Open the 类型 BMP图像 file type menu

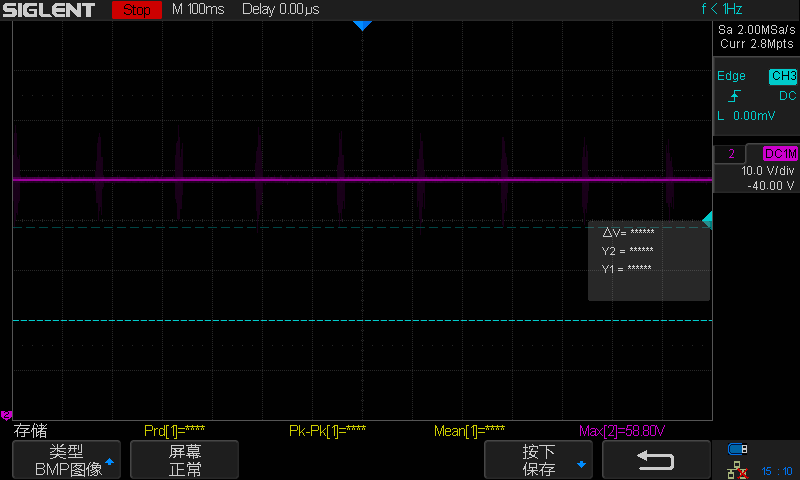(66, 460)
